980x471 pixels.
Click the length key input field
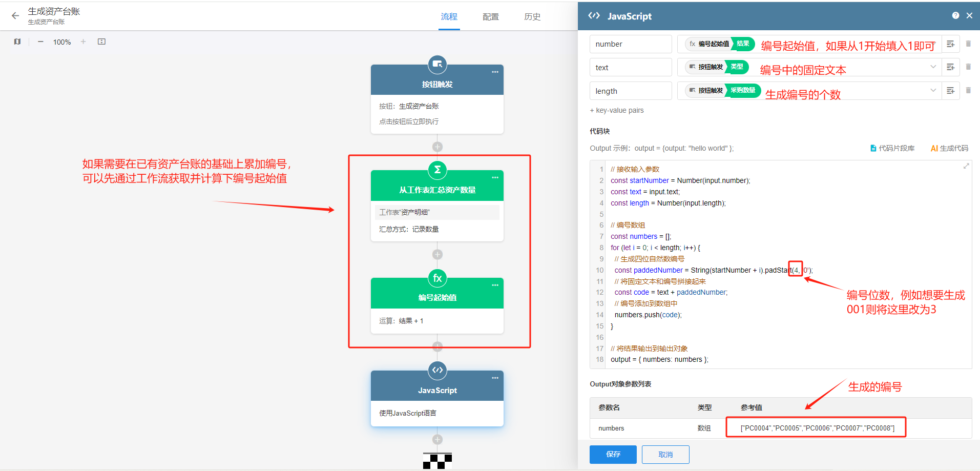(631, 91)
